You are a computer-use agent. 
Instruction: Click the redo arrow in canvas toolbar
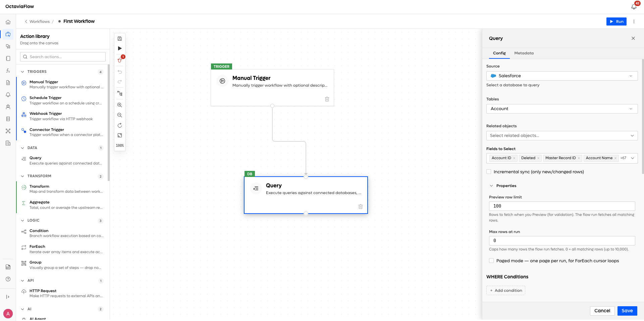(120, 82)
